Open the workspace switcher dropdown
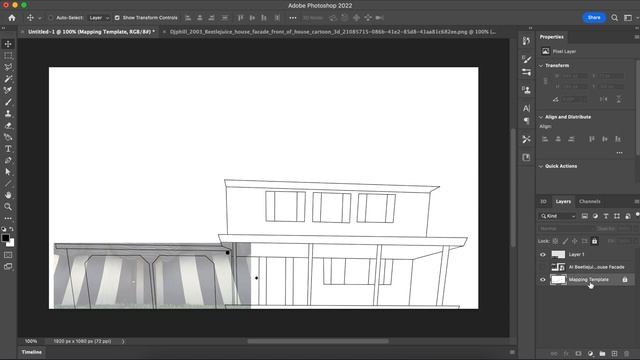Viewport: 640px width, 360px height. tap(630, 18)
